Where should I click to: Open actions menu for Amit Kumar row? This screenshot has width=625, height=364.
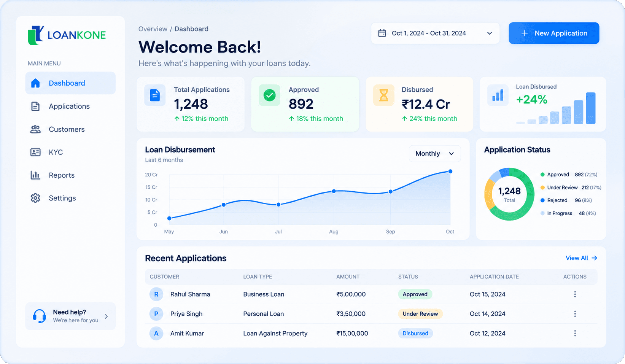[x=575, y=333]
